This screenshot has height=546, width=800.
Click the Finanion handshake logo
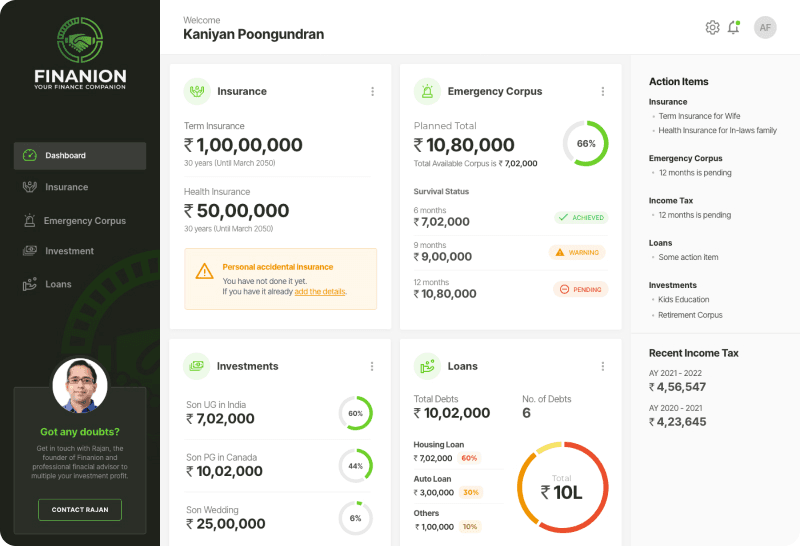click(x=80, y=42)
